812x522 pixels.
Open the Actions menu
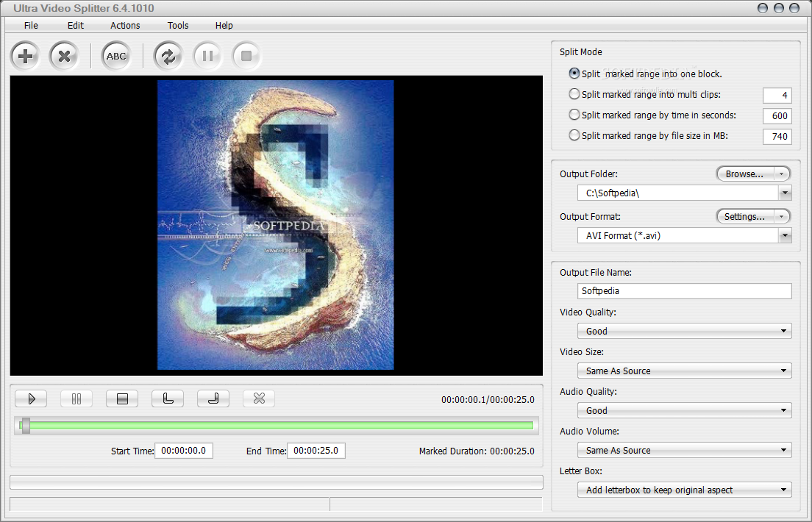(x=125, y=26)
